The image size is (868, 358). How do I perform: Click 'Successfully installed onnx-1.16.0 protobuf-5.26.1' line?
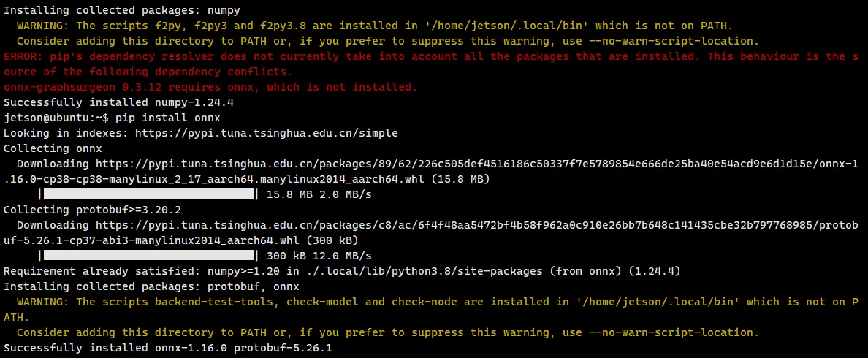[x=167, y=348]
